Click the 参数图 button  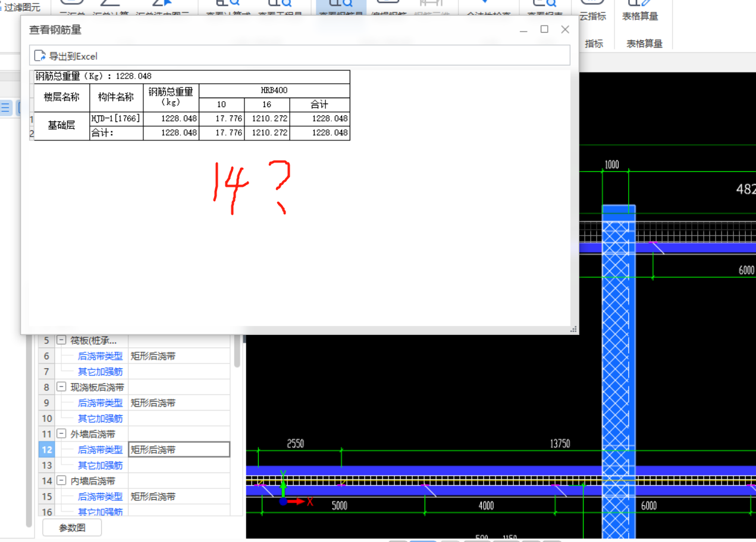click(x=72, y=528)
